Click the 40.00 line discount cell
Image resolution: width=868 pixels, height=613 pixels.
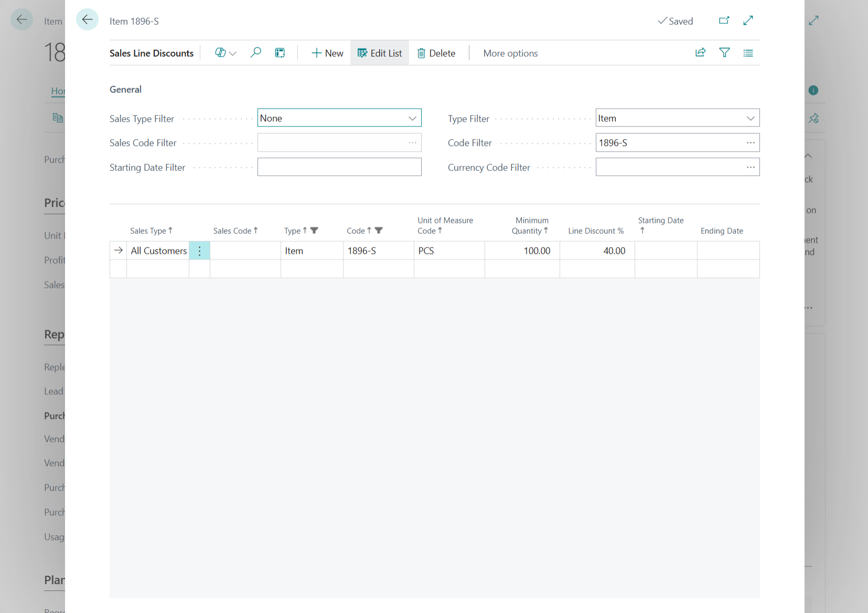[597, 251]
